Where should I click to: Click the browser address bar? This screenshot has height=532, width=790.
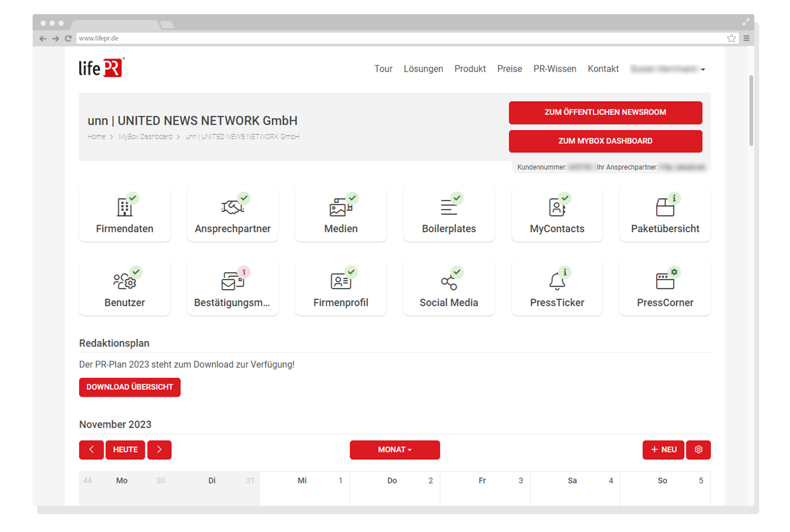pos(400,38)
